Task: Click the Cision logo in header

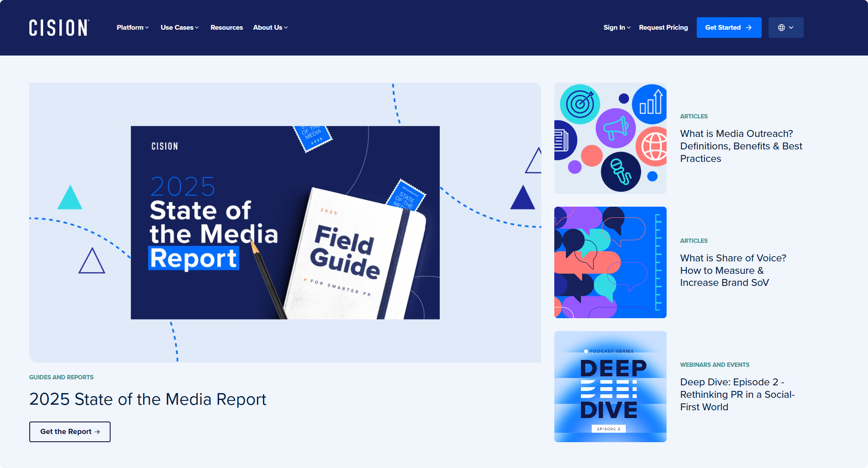Action: 59,28
